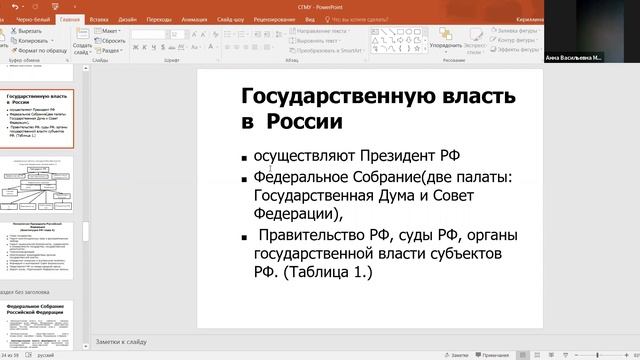Open font size combo box

pyautogui.click(x=178, y=35)
